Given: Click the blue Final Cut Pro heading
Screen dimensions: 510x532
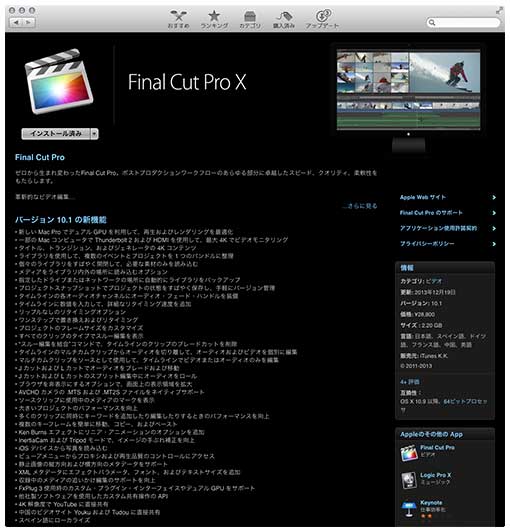Looking at the screenshot, I should coord(40,157).
